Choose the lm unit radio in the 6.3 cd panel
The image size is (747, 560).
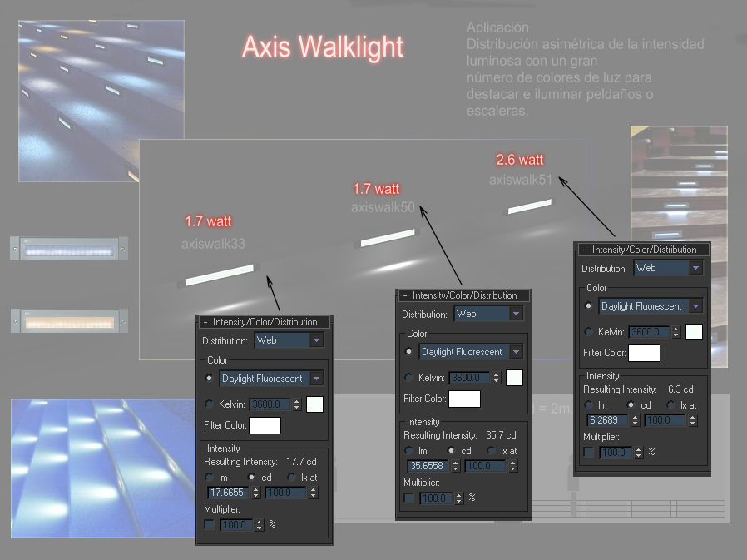click(588, 404)
